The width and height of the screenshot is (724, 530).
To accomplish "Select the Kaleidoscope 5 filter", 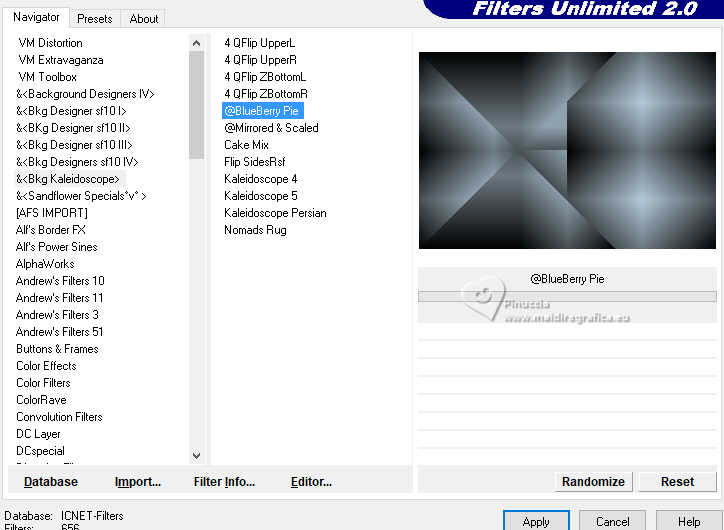I will (260, 196).
